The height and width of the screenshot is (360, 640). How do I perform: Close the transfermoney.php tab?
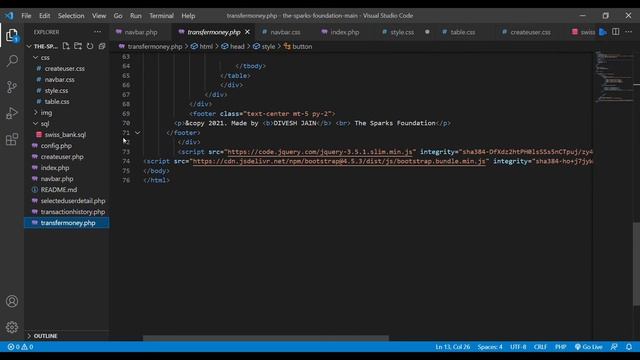[x=247, y=32]
